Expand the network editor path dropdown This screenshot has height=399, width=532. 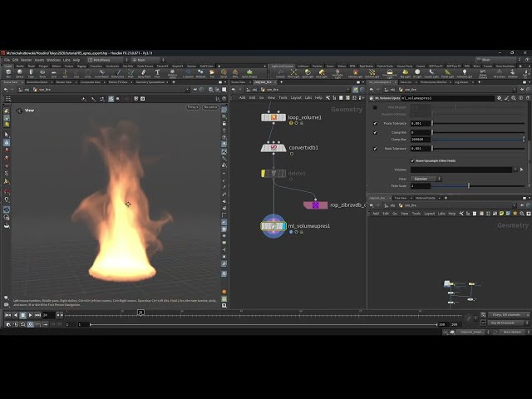pyautogui.click(x=348, y=90)
